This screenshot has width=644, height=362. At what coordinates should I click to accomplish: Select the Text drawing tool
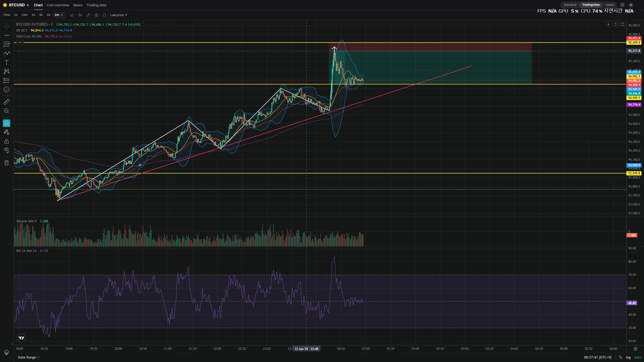[x=6, y=62]
